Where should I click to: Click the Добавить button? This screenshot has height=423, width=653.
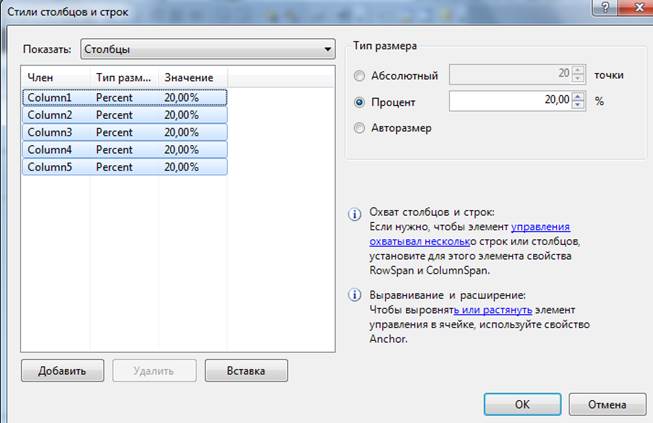pyautogui.click(x=62, y=371)
